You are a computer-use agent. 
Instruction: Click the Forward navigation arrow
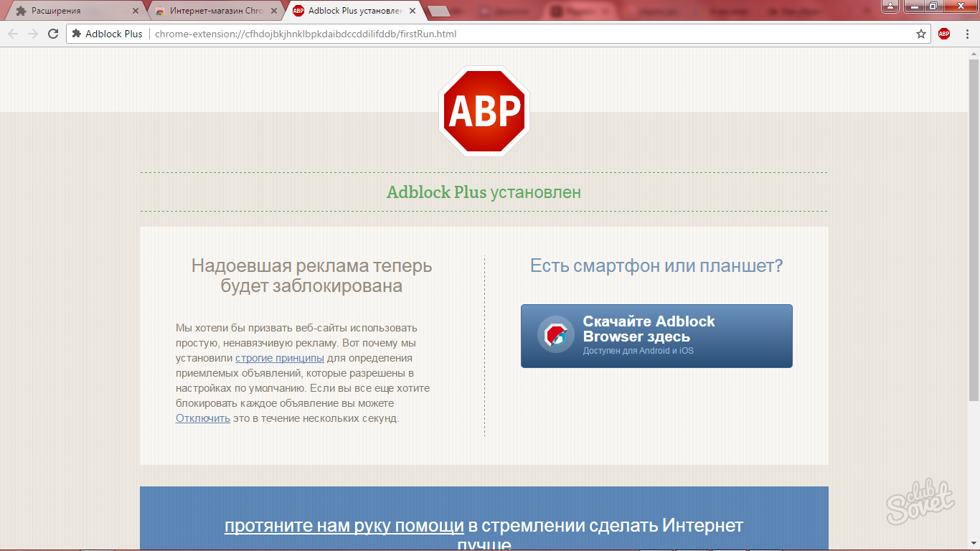tap(33, 34)
